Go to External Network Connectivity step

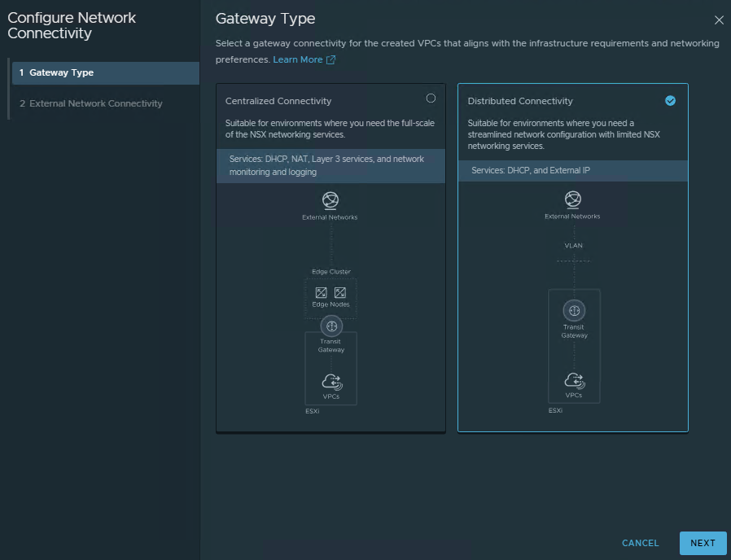(x=95, y=104)
